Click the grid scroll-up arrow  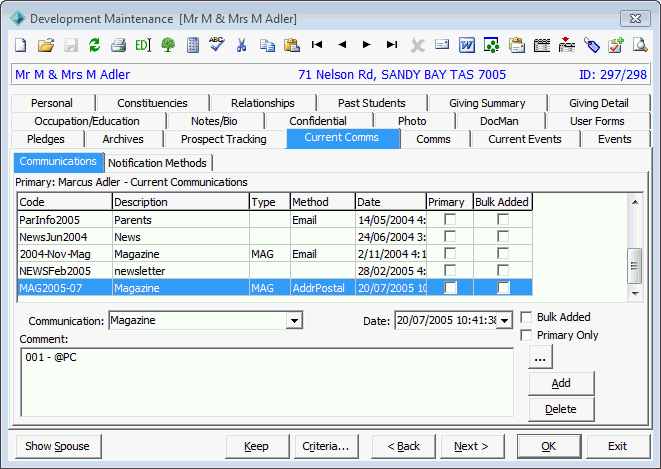point(635,202)
